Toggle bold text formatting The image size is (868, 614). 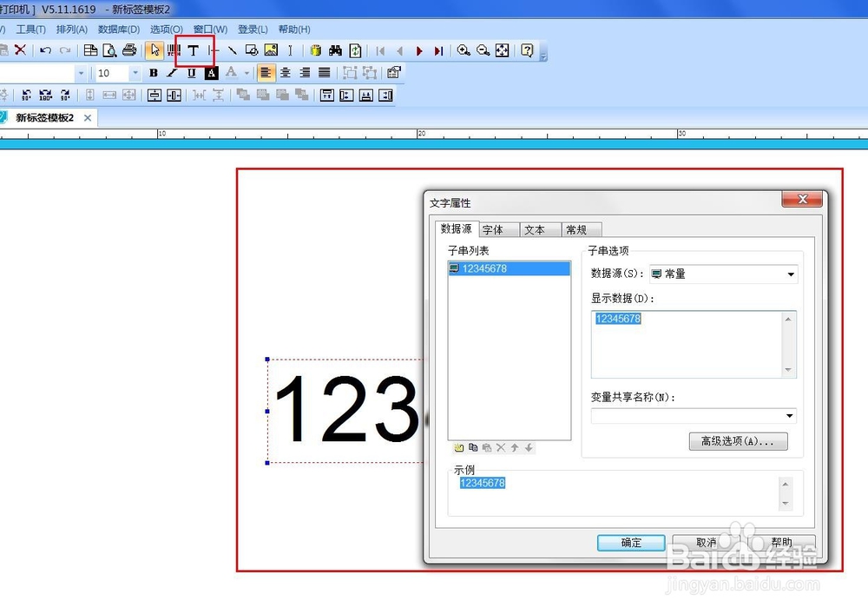click(x=153, y=72)
